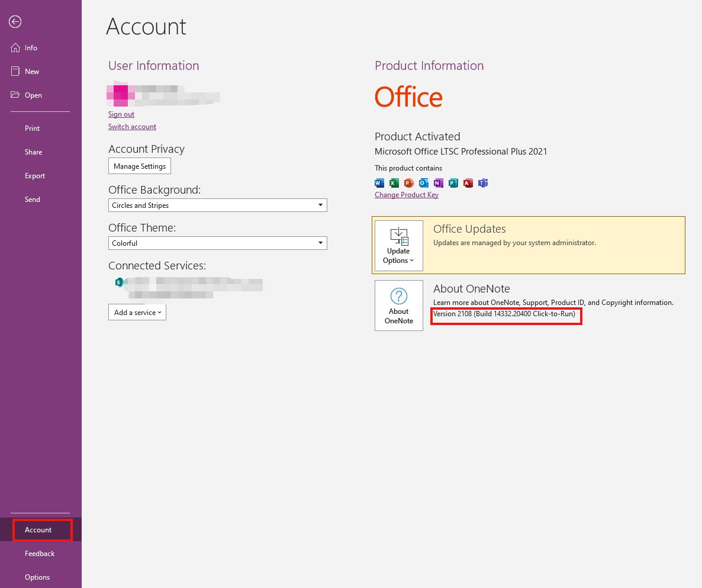Screen dimensions: 702x588
Task: Click the Excel app icon
Action: click(394, 183)
